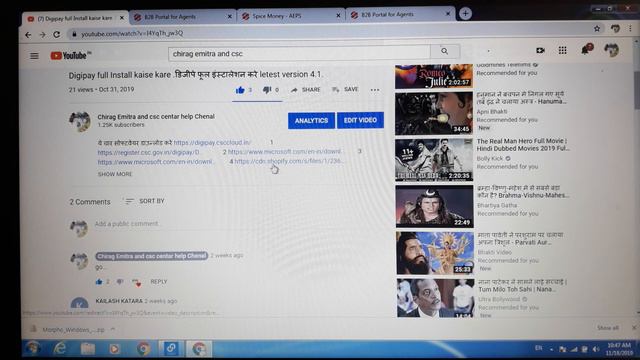
Task: Click the search magnifier button
Action: coord(444,51)
